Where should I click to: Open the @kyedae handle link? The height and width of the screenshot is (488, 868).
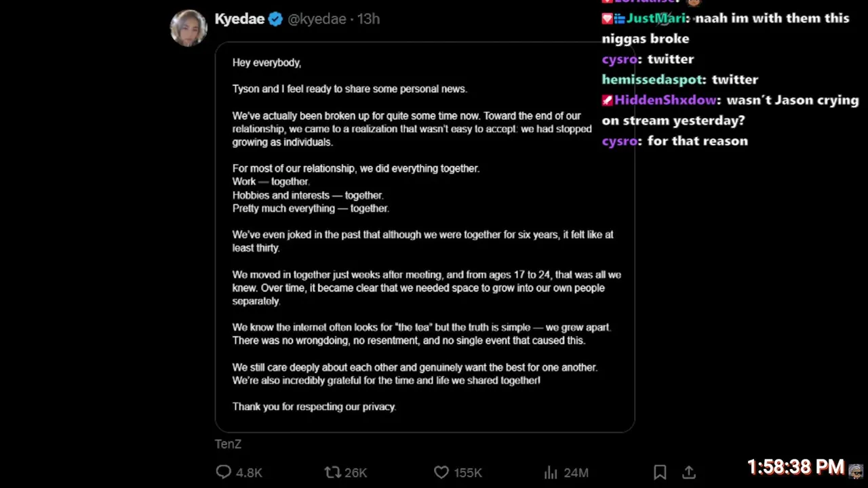pos(317,19)
